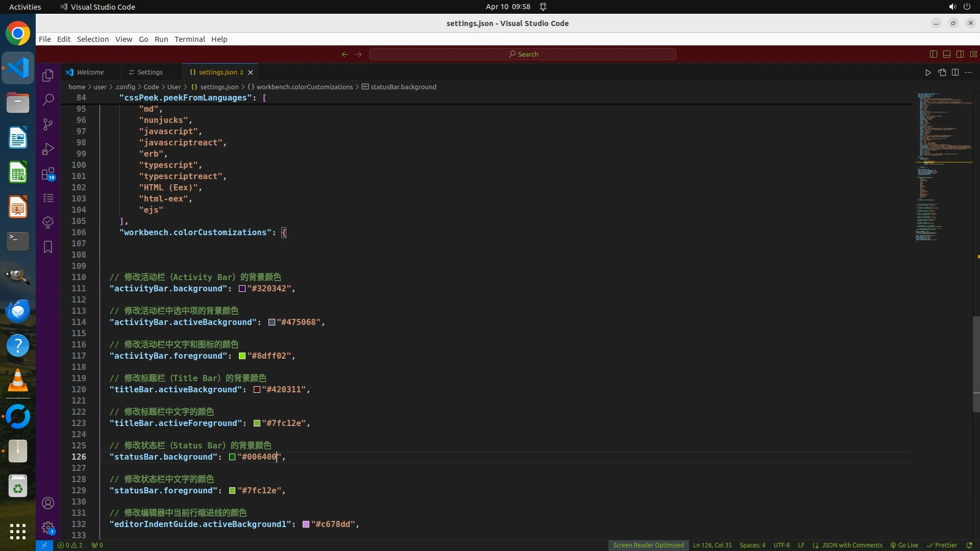
Task: Open the editor More Actions ellipsis menu
Action: (968, 72)
